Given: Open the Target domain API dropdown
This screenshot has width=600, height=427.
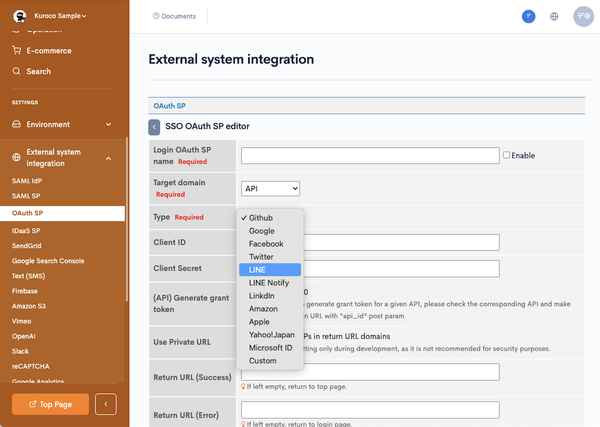Looking at the screenshot, I should click(x=270, y=189).
